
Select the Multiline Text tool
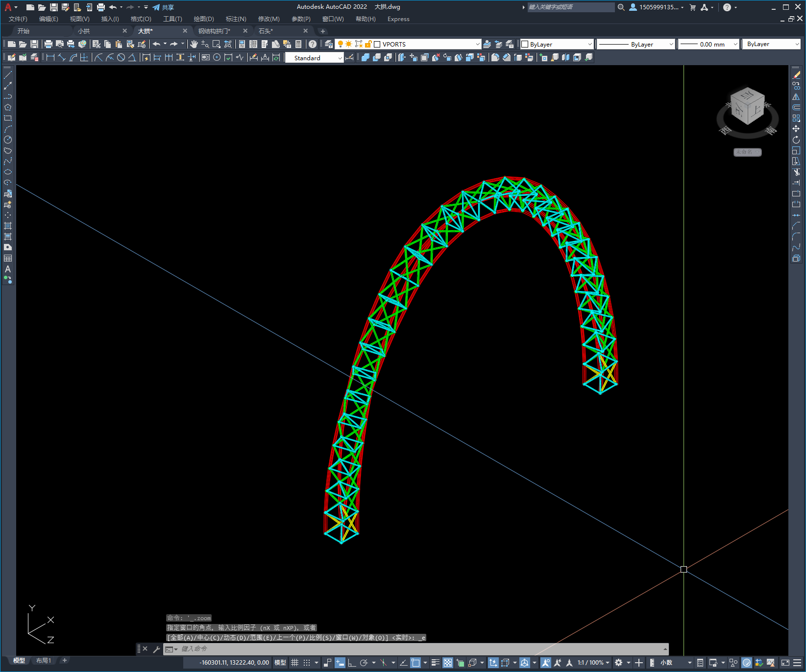click(x=8, y=269)
